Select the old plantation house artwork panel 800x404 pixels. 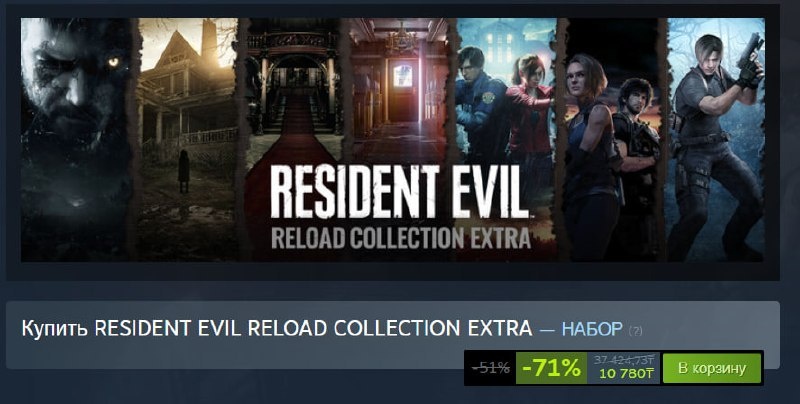pos(187,139)
